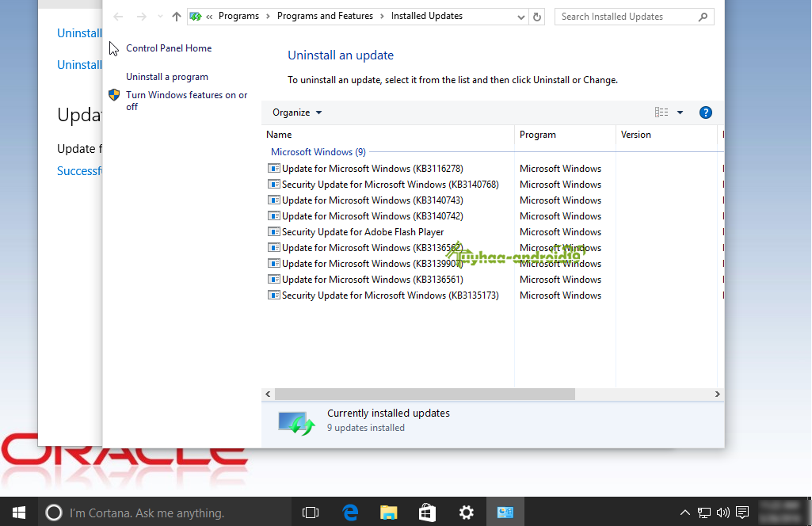
Task: Refresh the Installed Updates list
Action: coord(537,17)
